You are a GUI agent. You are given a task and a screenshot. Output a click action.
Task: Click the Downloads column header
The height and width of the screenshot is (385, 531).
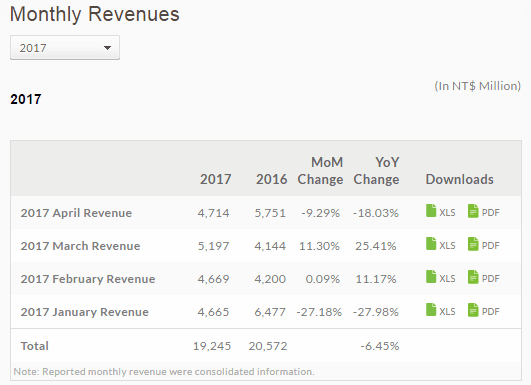click(460, 179)
